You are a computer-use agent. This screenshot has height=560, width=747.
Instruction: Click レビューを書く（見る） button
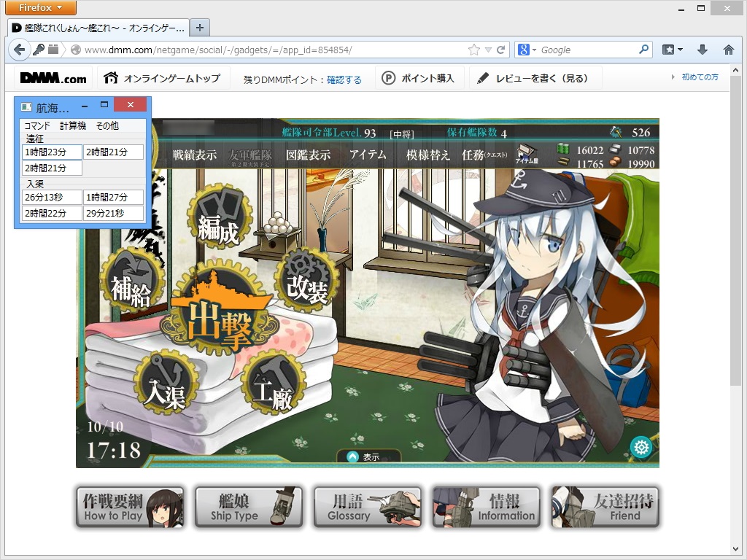pyautogui.click(x=535, y=78)
